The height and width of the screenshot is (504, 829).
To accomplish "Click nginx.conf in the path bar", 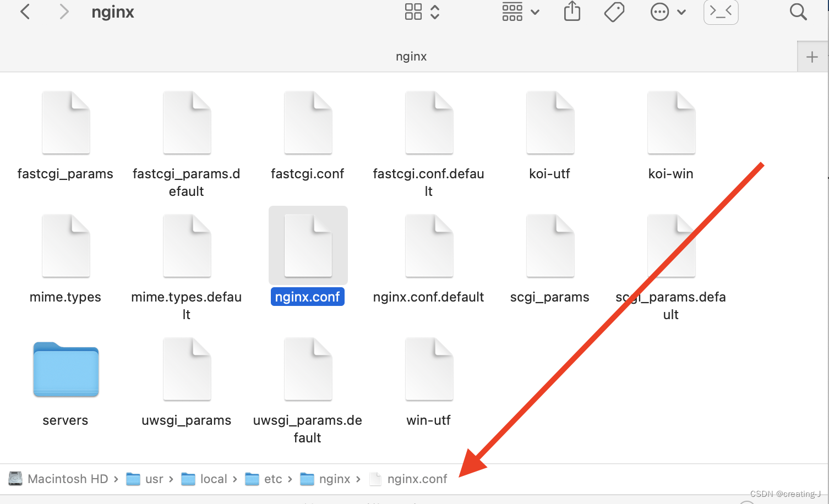I will click(x=408, y=479).
